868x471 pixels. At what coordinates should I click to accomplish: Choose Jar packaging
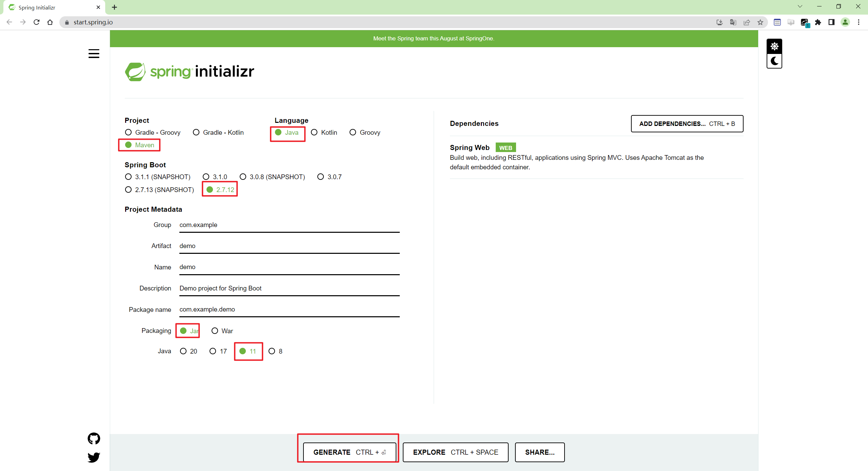click(x=189, y=331)
